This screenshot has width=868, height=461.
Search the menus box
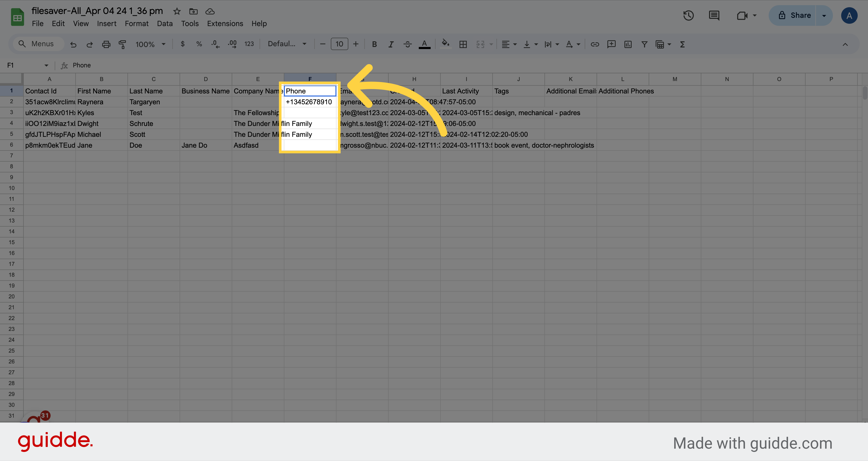click(x=38, y=44)
